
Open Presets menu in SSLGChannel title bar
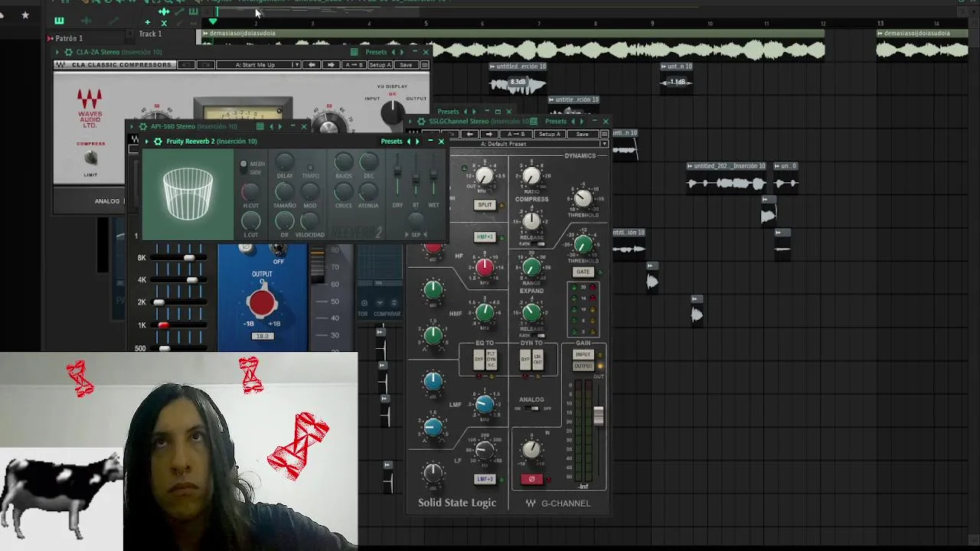click(556, 122)
